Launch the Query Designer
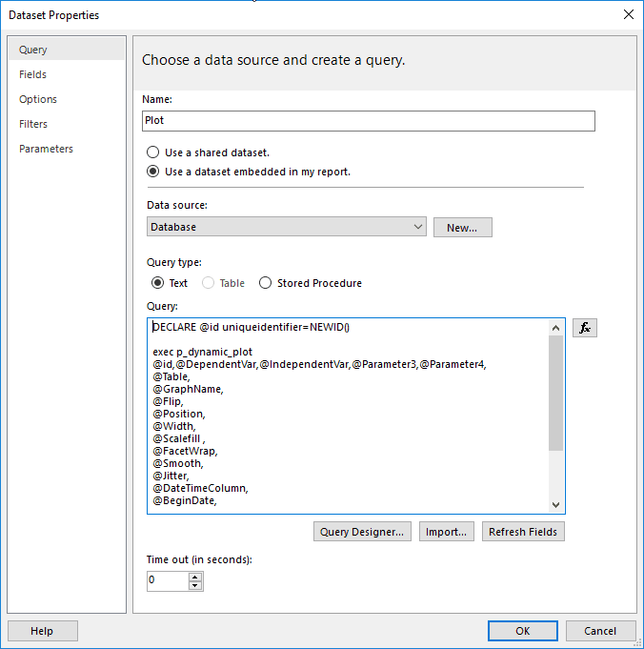 (362, 532)
